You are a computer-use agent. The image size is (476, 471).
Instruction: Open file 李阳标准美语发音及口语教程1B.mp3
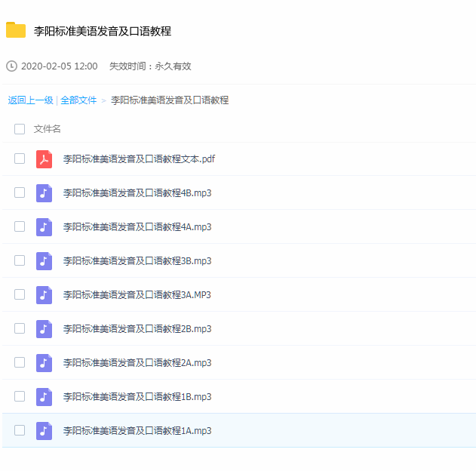coord(137,397)
